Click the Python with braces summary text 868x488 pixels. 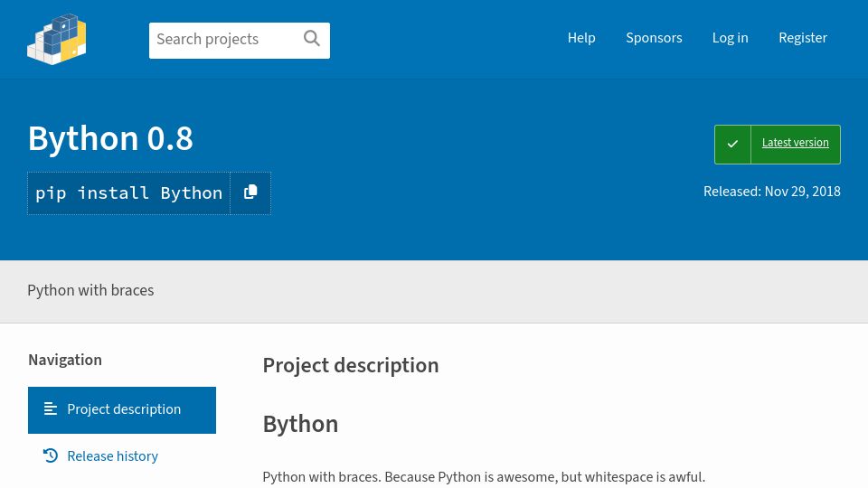[90, 290]
